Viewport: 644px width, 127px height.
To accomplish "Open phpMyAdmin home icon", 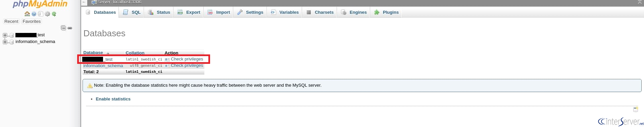I will (27, 14).
